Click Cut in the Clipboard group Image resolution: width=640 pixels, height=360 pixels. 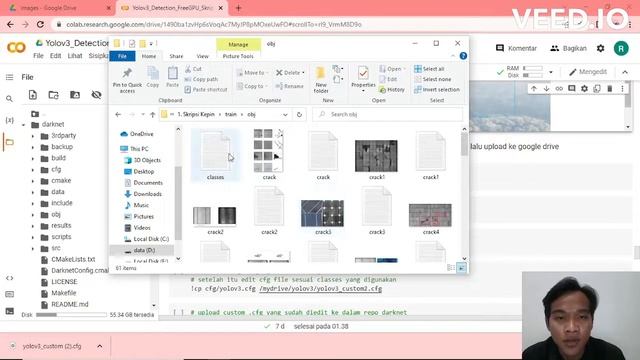[193, 69]
